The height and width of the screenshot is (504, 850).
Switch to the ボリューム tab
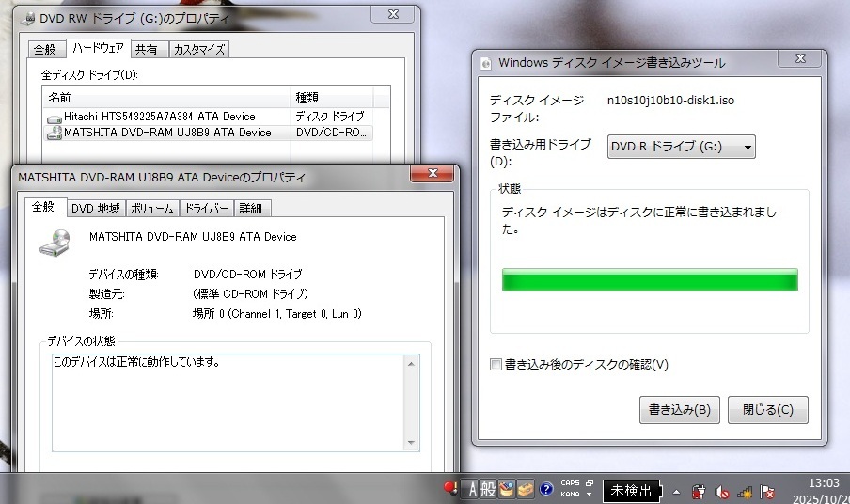(152, 209)
